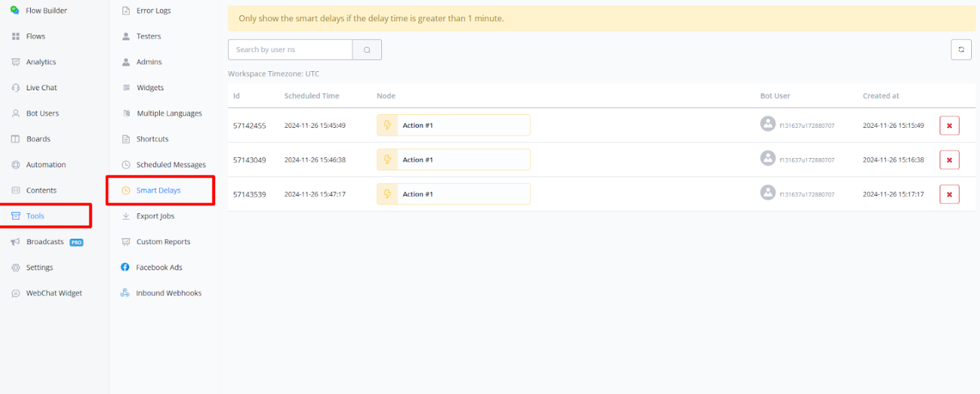
Task: Open the Error Logs page
Action: 153,11
